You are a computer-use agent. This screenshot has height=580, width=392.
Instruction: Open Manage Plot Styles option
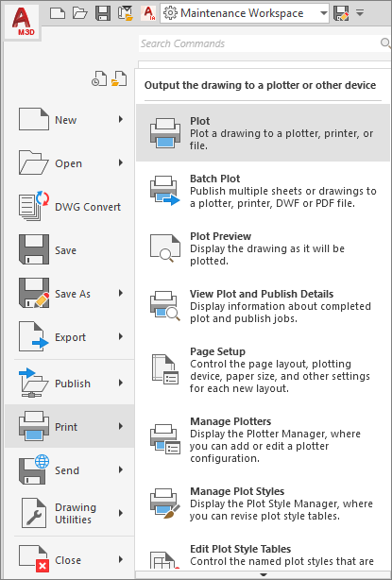(263, 503)
